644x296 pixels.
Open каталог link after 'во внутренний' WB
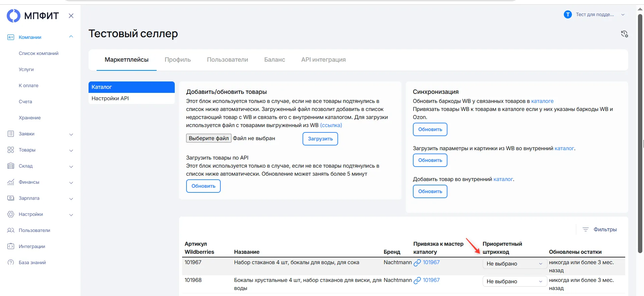click(564, 148)
